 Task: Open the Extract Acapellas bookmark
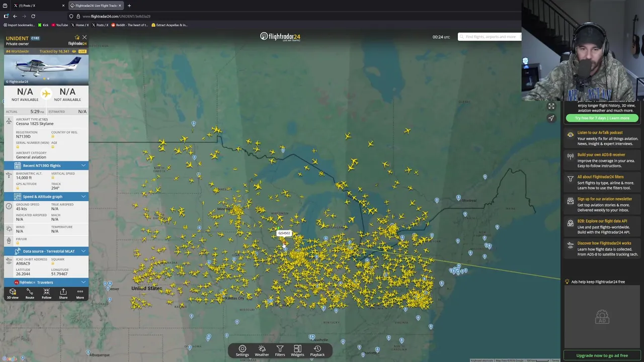169,25
